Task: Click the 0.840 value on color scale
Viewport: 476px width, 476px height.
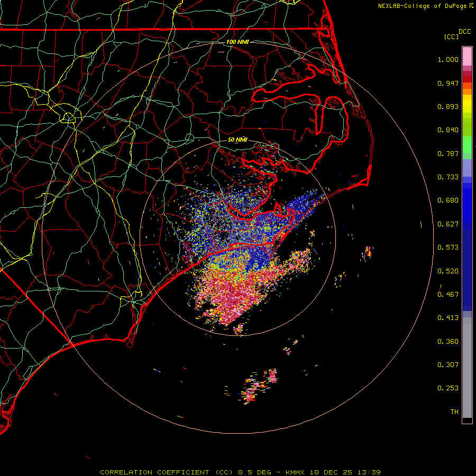Action: click(x=448, y=130)
